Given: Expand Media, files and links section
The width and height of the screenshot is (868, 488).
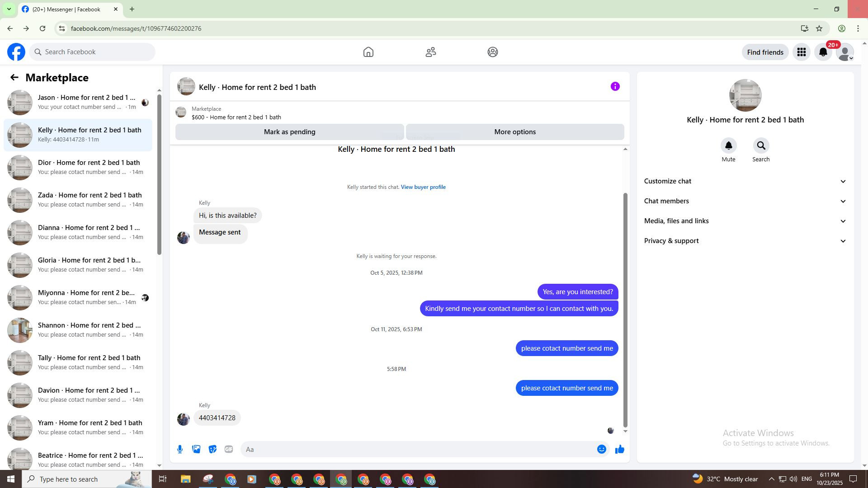Looking at the screenshot, I should click(745, 221).
